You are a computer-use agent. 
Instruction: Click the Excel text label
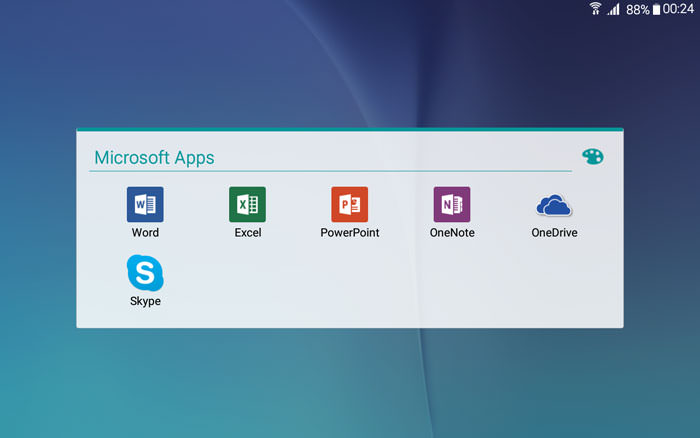tap(247, 233)
